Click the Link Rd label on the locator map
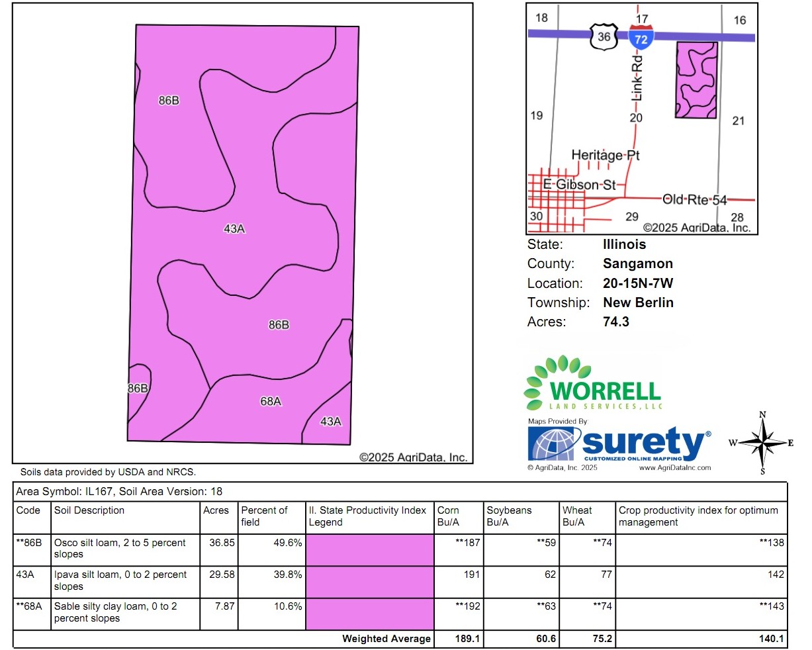The width and height of the screenshot is (812, 650). (x=637, y=77)
